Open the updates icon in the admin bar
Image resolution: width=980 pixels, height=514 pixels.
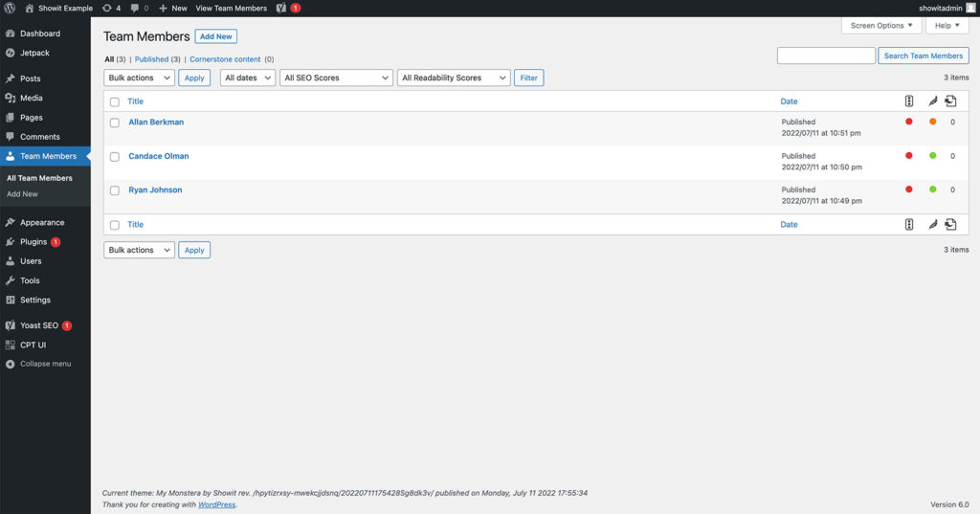pyautogui.click(x=107, y=8)
